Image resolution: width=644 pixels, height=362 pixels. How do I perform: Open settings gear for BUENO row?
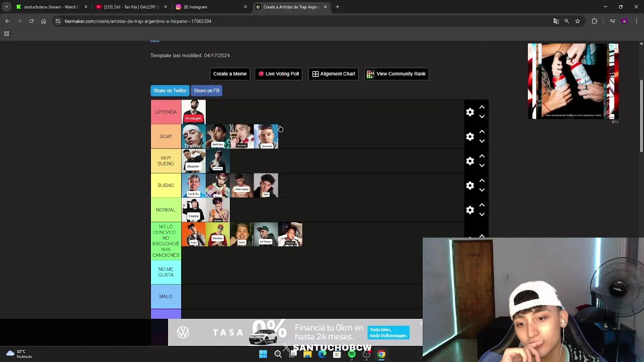click(470, 186)
